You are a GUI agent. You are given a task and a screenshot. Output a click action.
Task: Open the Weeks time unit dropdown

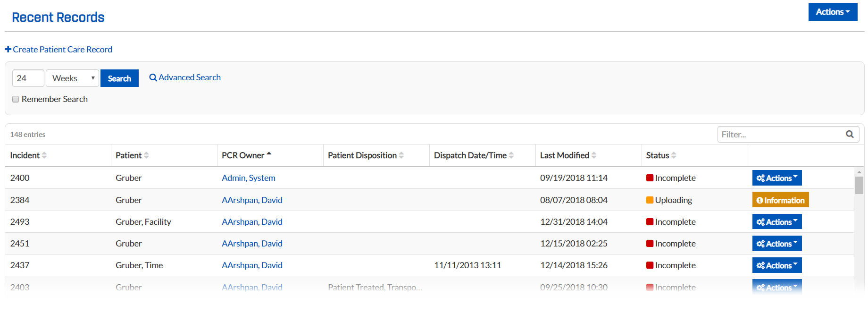click(72, 78)
